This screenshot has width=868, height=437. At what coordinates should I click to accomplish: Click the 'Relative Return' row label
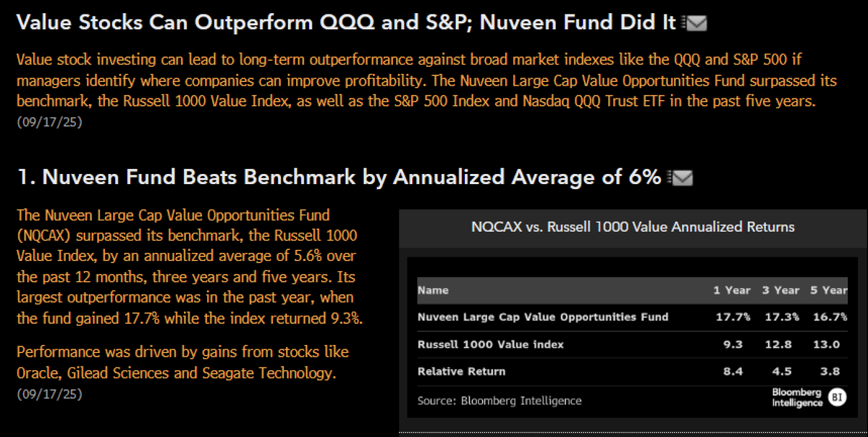461,372
